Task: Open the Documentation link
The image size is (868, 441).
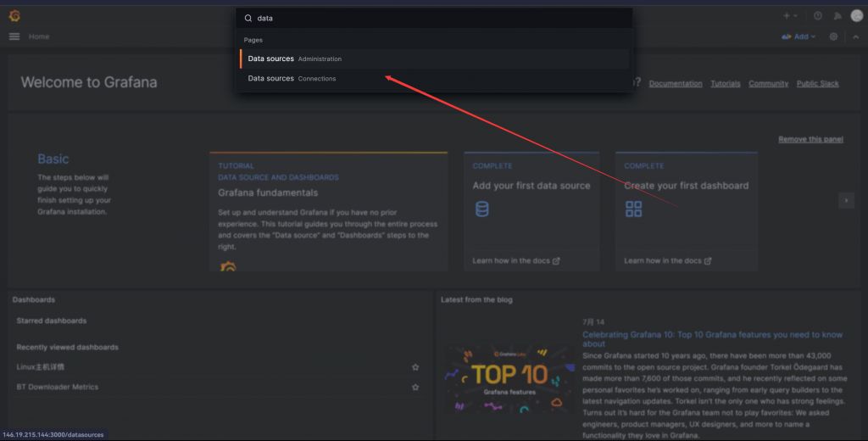Action: (x=676, y=84)
